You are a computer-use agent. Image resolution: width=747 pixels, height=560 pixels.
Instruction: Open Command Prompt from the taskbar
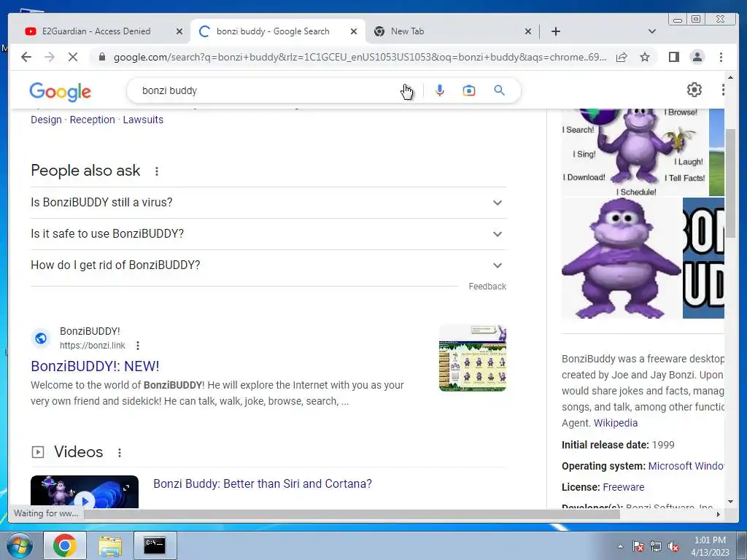pos(155,545)
